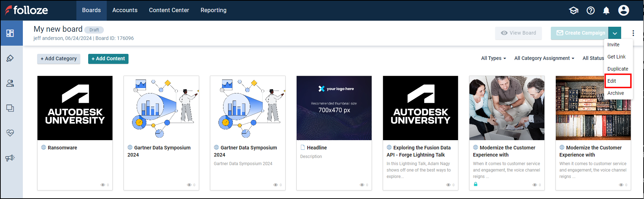Switch to the Content Center tab
The height and width of the screenshot is (199, 644).
pyautogui.click(x=169, y=10)
